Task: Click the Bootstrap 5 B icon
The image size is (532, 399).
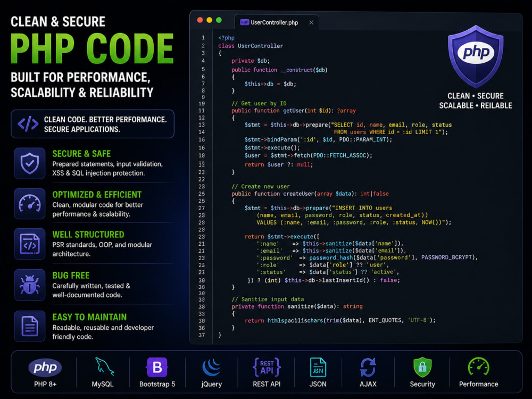Action: 157,368
